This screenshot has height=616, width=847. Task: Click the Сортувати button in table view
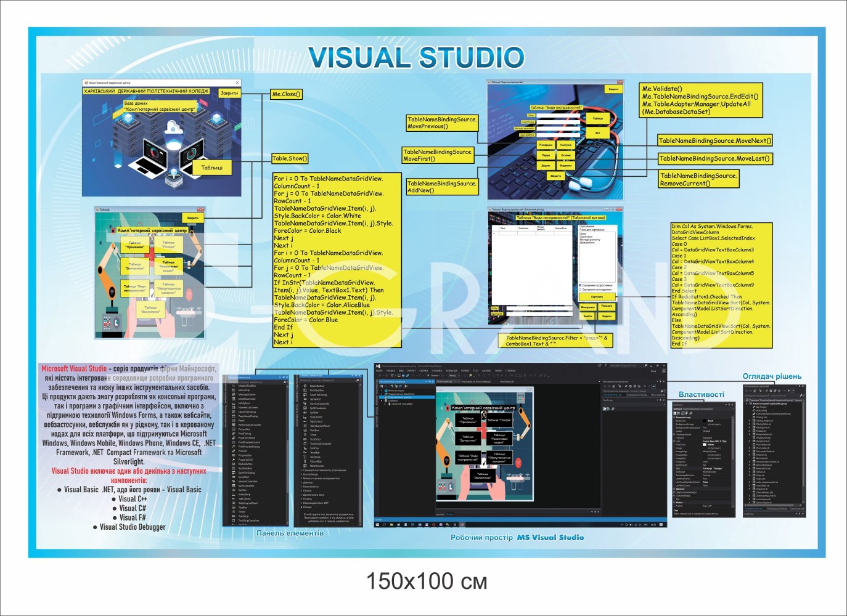click(x=597, y=297)
